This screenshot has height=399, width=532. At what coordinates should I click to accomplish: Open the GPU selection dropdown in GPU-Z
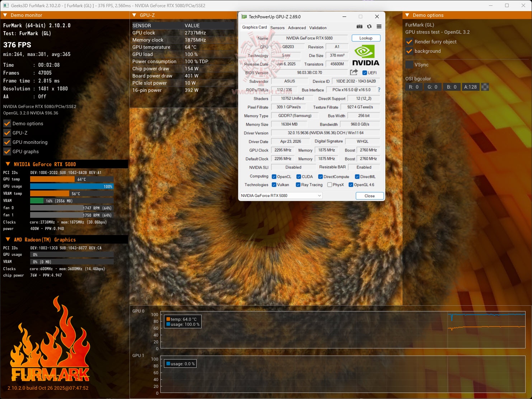(x=281, y=196)
